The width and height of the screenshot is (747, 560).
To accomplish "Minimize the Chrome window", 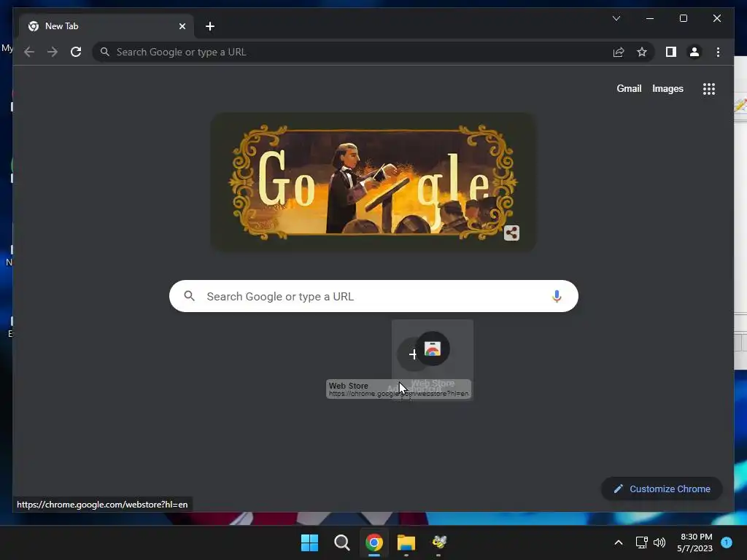I will point(649,18).
